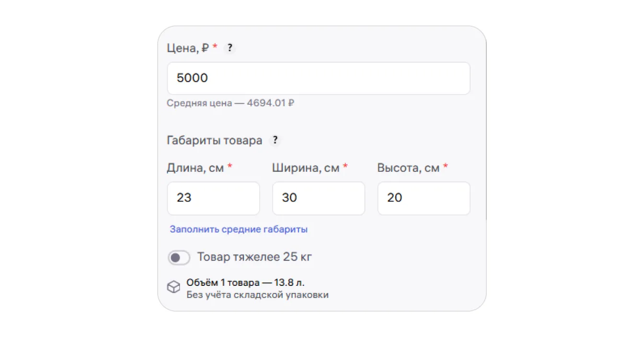Select the Длина input showing 23
The height and width of the screenshot is (338, 644).
pos(213,198)
